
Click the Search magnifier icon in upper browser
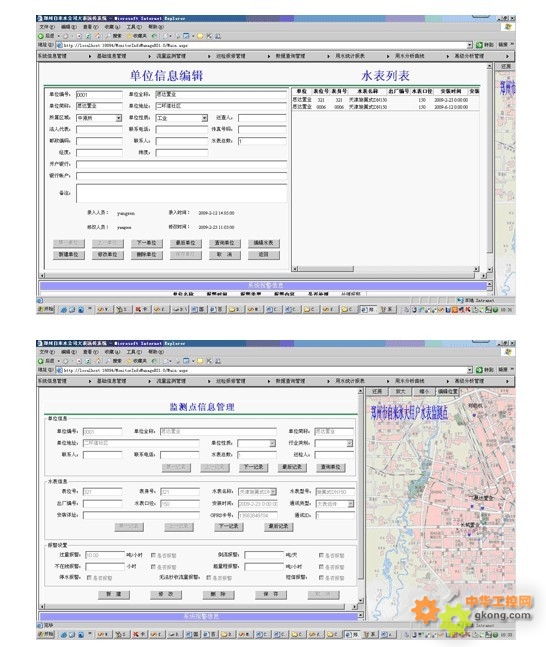[x=109, y=36]
